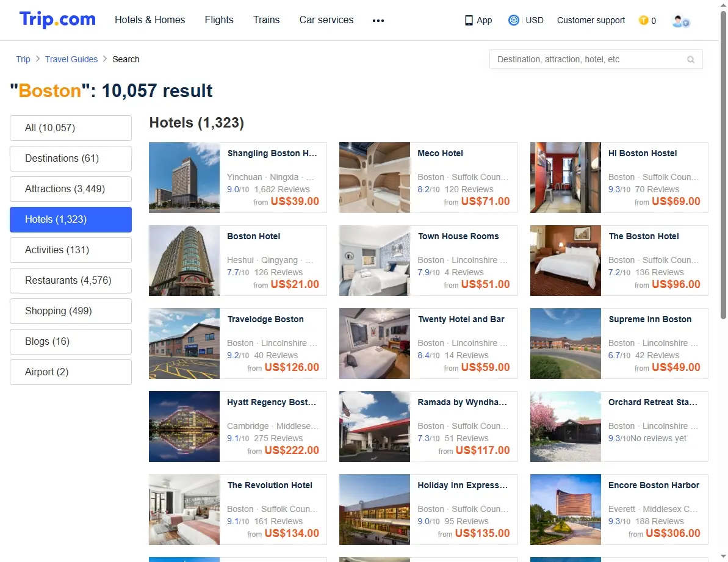Click No reviews yet on Orchard Retreat

click(658, 439)
